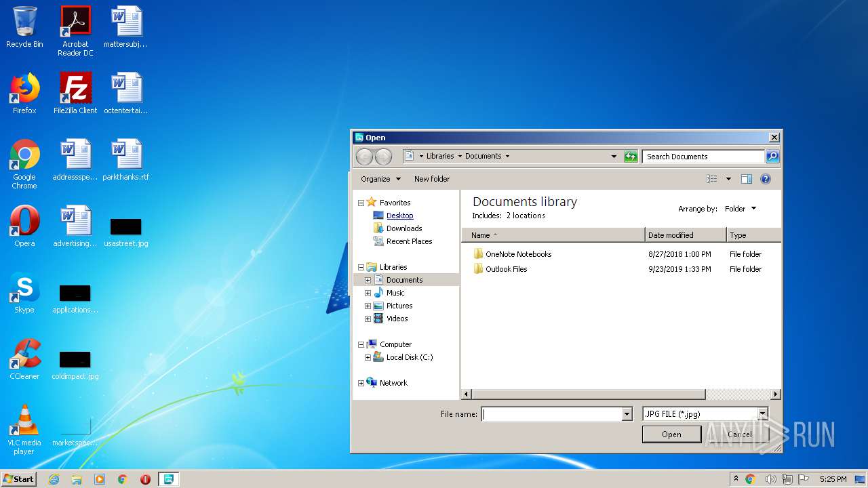Image resolution: width=868 pixels, height=488 pixels.
Task: Select parkthanks.rtf file on desktop
Action: tap(125, 161)
